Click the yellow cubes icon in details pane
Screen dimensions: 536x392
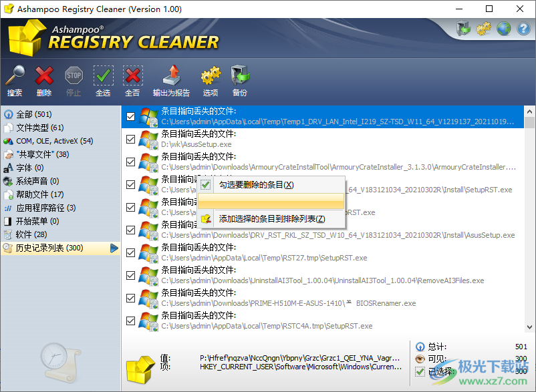140,369
